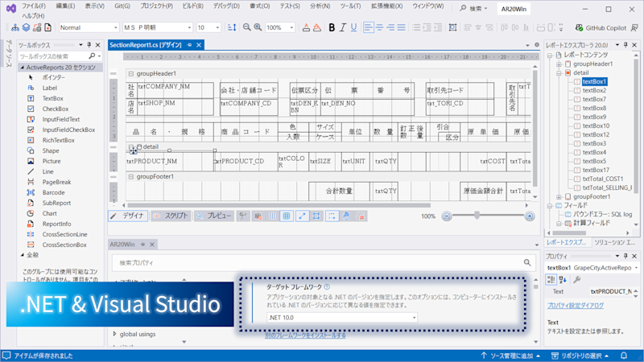Screen dimensions: 644x362
Task: Toggle the left-align text button
Action: 369,27
